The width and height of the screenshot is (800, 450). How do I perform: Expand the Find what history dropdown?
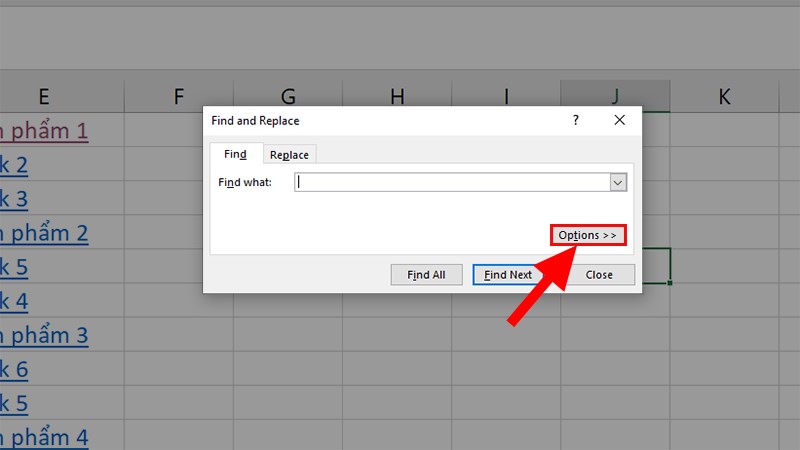(x=618, y=182)
